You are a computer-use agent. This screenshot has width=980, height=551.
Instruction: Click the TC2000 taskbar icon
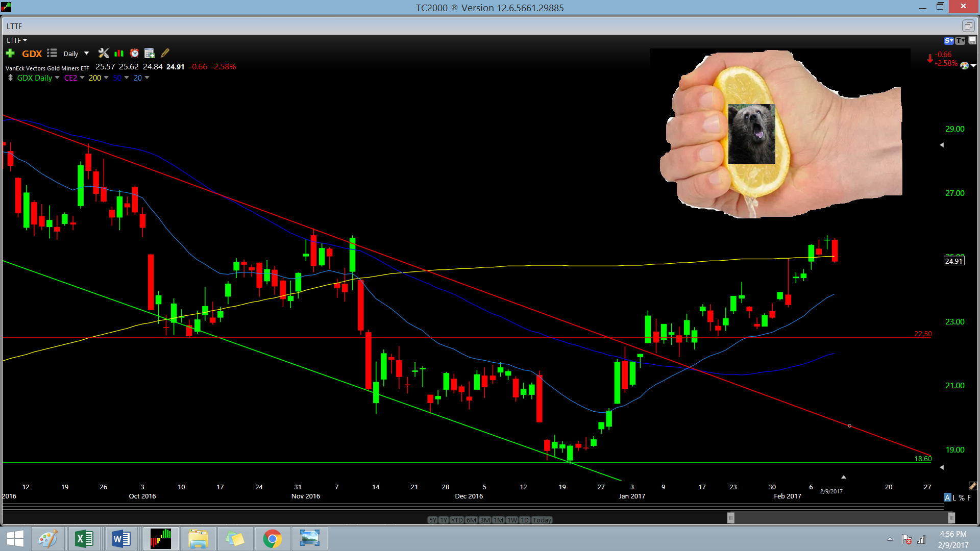161,539
